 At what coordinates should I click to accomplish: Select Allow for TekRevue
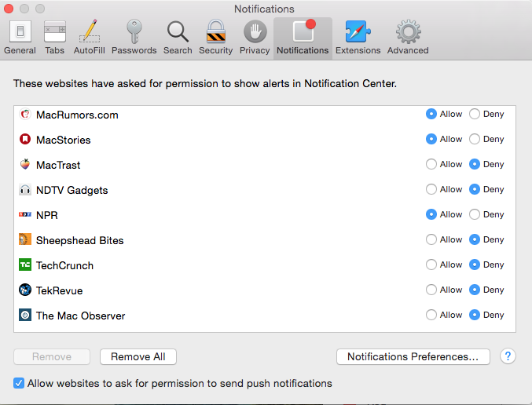(431, 290)
